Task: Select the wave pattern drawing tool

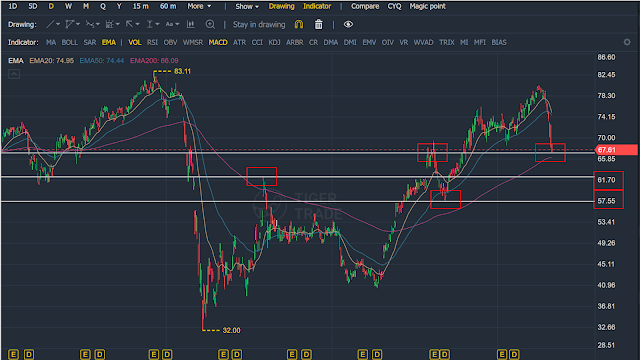Action: pos(89,24)
